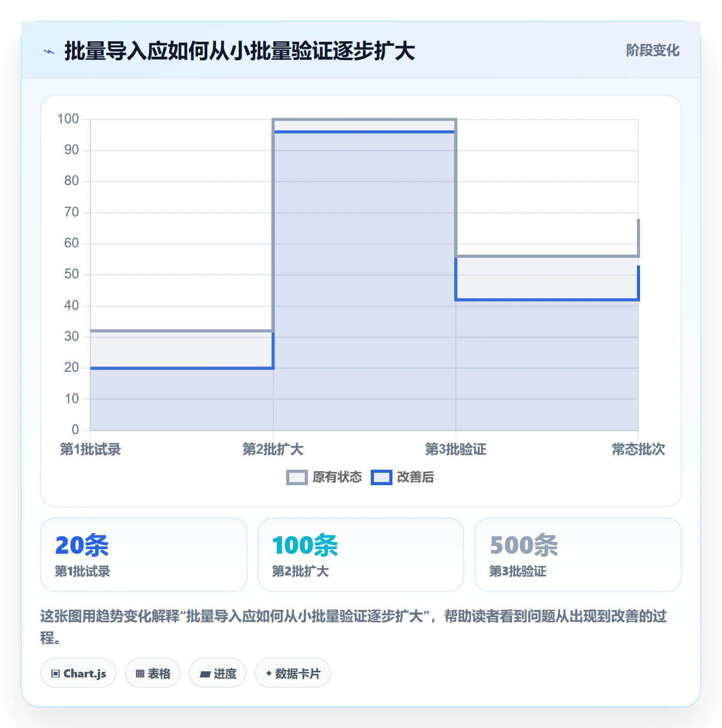This screenshot has height=728, width=722.
Task: Click the 第3批验证 caption under 500条
Action: point(518,571)
